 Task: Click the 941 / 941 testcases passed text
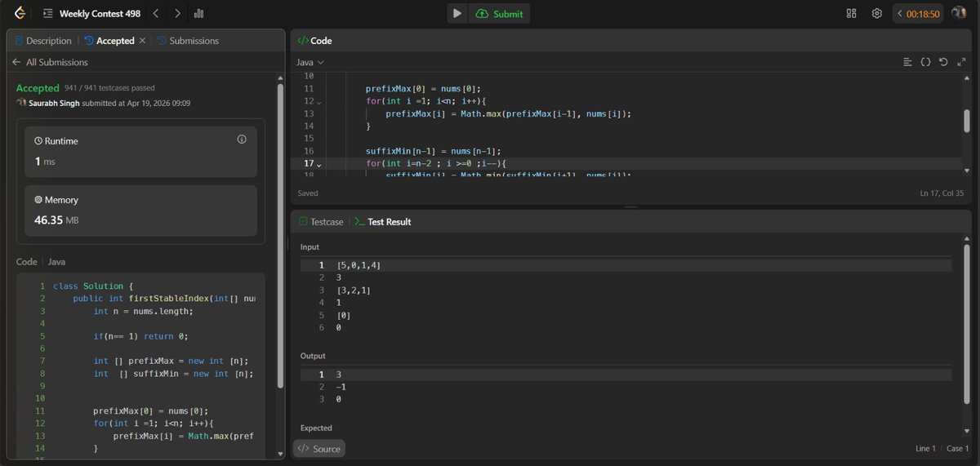coord(110,88)
